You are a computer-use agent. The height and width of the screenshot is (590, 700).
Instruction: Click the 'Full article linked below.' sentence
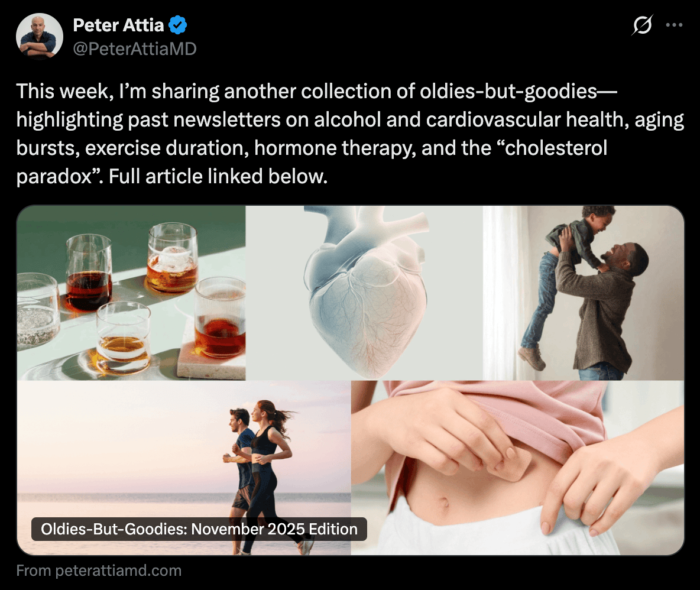click(x=218, y=177)
